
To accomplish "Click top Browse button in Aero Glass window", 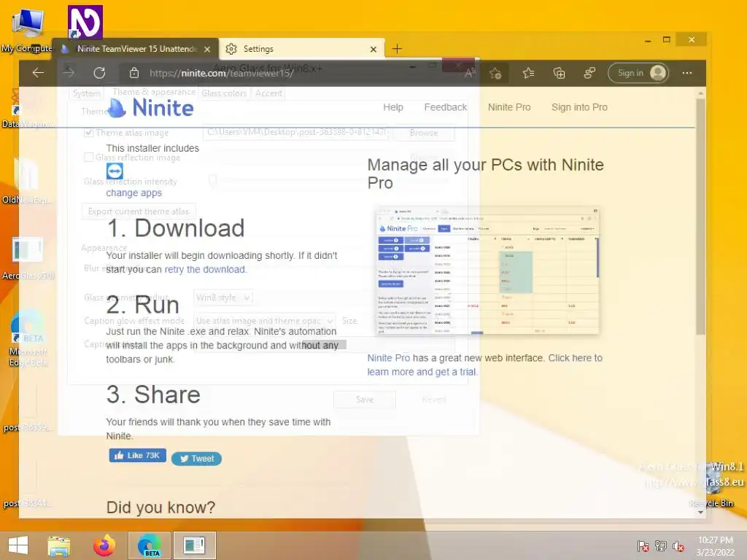I will [424, 133].
